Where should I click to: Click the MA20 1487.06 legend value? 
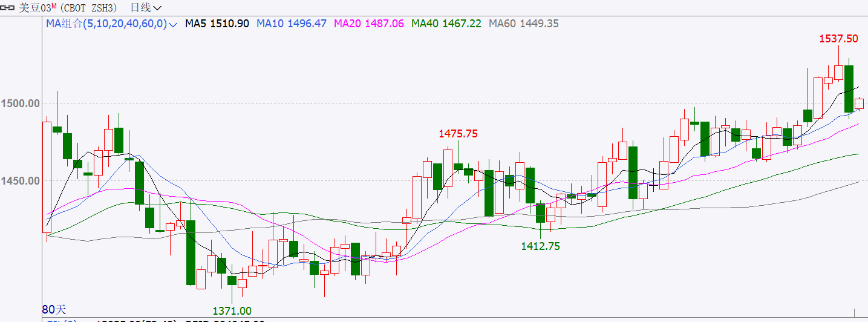click(369, 24)
